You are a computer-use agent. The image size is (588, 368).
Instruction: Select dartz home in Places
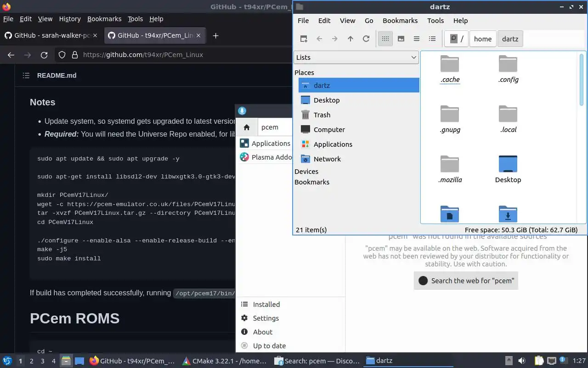359,86
